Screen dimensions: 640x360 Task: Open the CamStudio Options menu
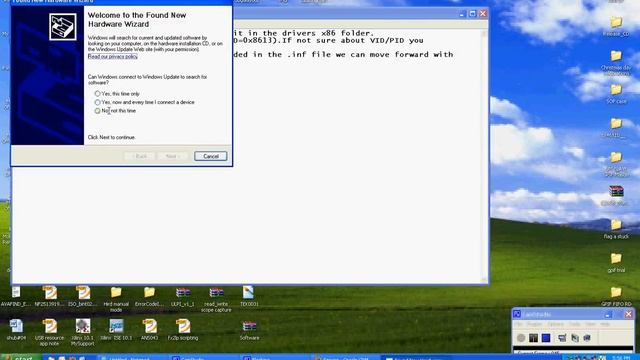[x=556, y=324]
